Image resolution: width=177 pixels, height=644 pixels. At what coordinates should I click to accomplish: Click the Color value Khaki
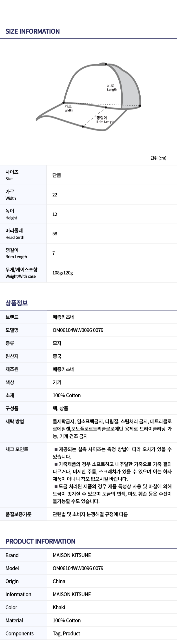(x=59, y=607)
